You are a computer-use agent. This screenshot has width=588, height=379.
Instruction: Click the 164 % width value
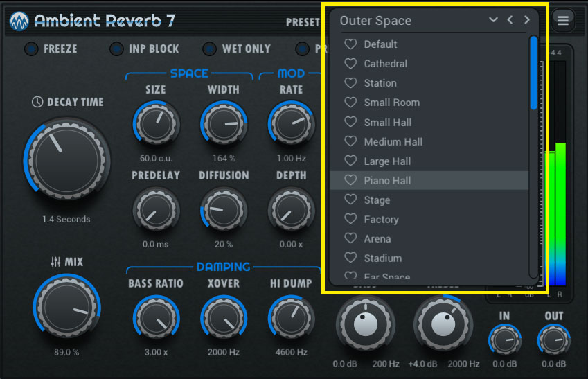224,159
